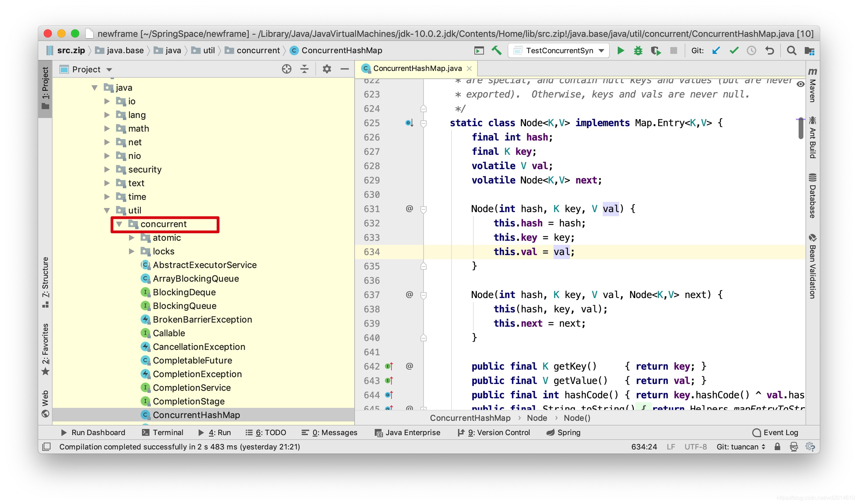This screenshot has width=858, height=504.
Task: Expand the lang package
Action: 107,115
